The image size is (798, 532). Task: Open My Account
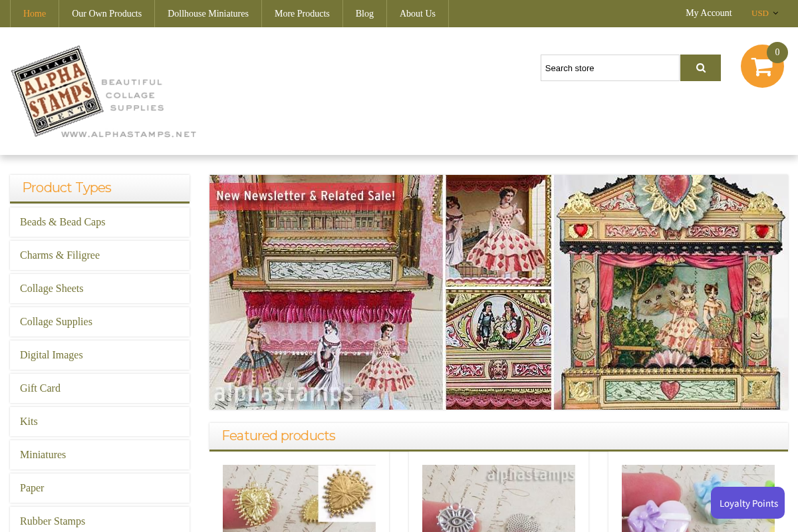click(x=709, y=13)
